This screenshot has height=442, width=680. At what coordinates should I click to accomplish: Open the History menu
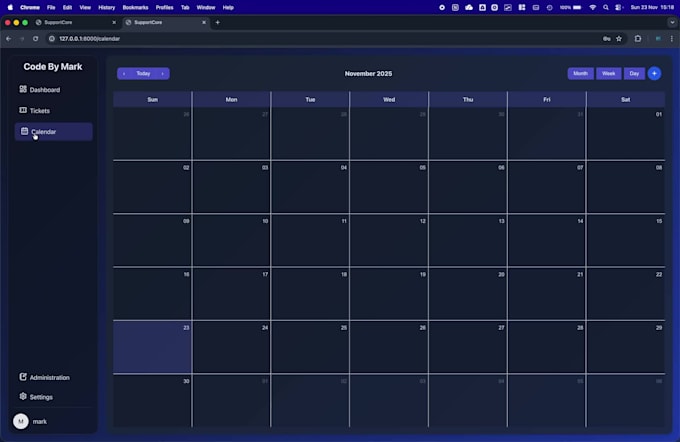tap(106, 7)
